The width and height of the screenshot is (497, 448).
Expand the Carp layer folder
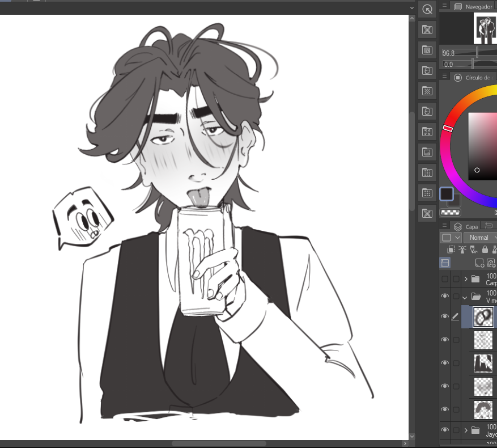(x=466, y=279)
